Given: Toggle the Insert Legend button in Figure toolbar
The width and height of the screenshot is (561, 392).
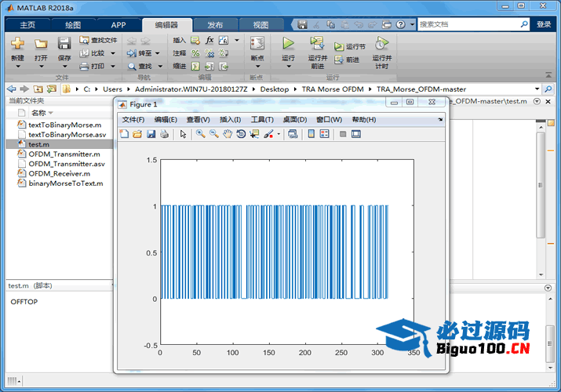Looking at the screenshot, I should coord(325,134).
